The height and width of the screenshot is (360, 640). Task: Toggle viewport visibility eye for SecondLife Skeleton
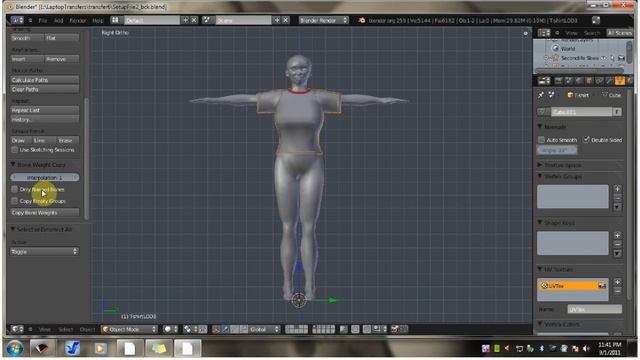[x=604, y=58]
